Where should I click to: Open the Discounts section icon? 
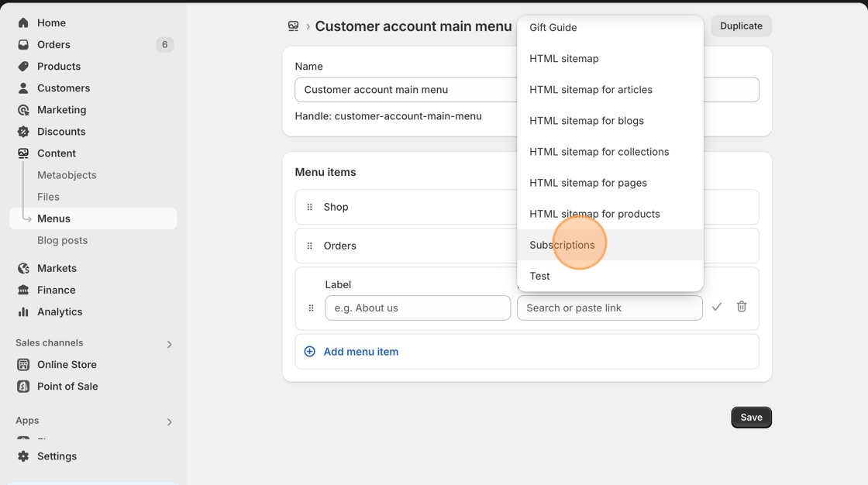(x=23, y=132)
